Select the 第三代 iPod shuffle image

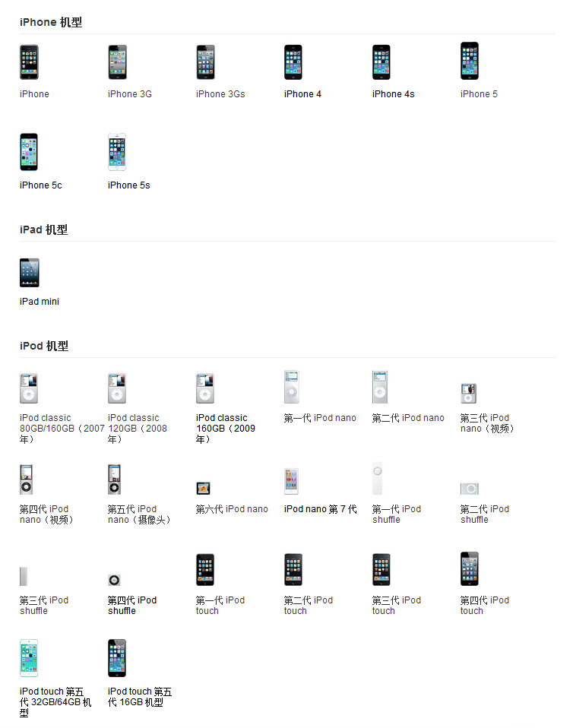pos(24,576)
